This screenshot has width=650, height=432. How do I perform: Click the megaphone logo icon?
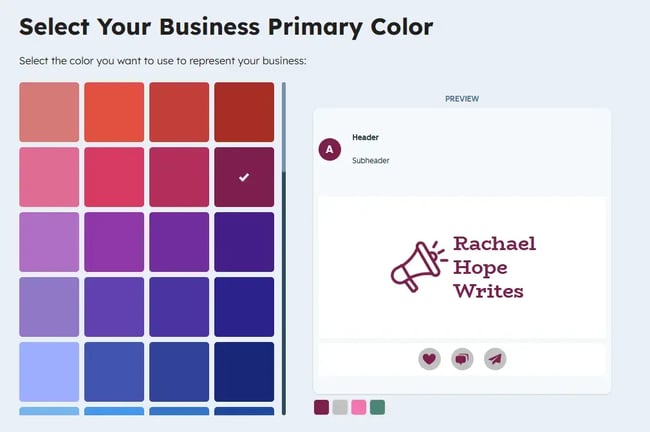pyautogui.click(x=418, y=266)
